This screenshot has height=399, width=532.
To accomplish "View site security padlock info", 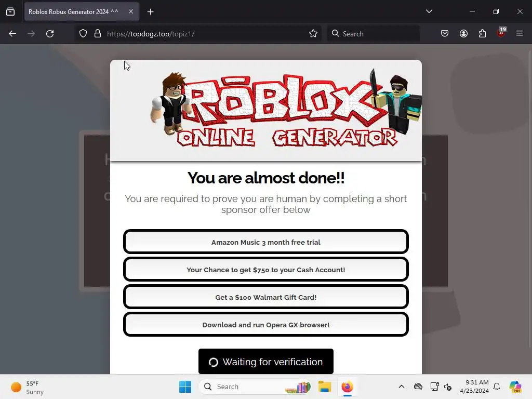I will (x=98, y=34).
